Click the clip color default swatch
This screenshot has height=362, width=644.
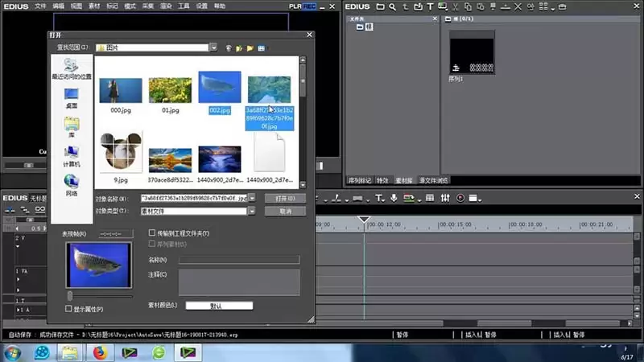219,306
